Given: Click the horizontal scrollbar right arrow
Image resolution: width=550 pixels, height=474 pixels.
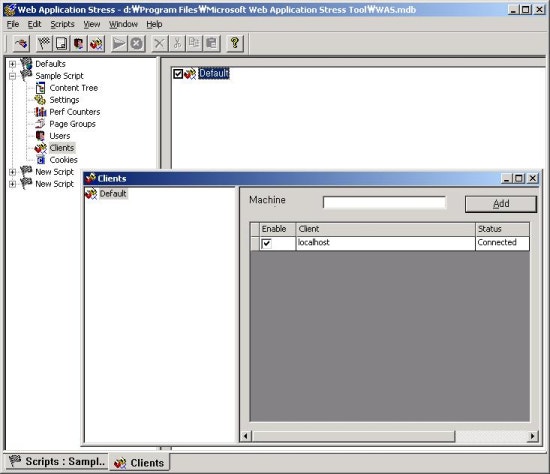Looking at the screenshot, I should coord(532,436).
